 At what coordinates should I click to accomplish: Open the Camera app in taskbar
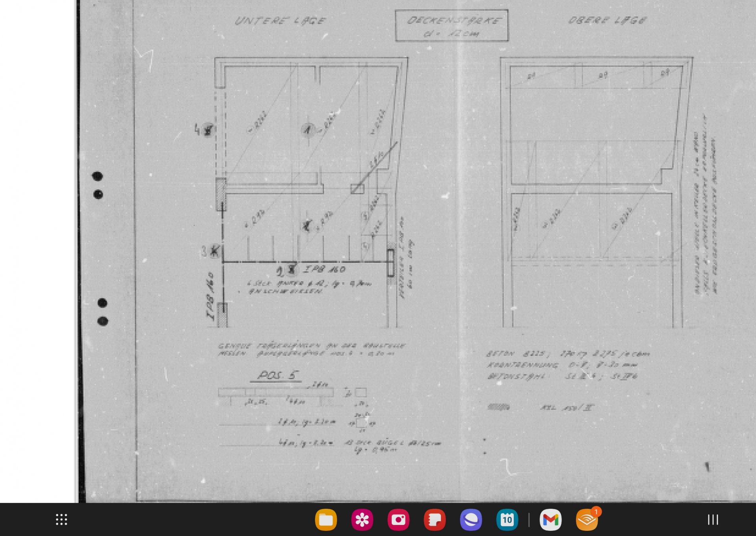pos(398,520)
